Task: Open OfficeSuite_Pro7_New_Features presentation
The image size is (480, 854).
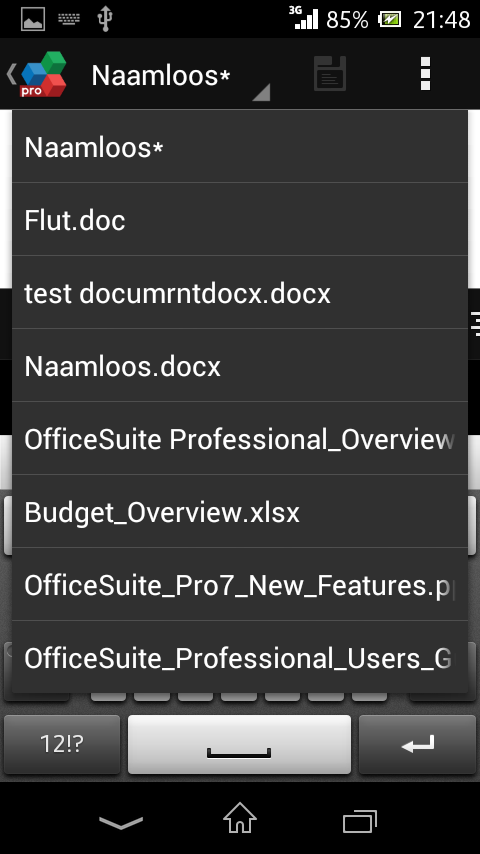Action: point(240,584)
